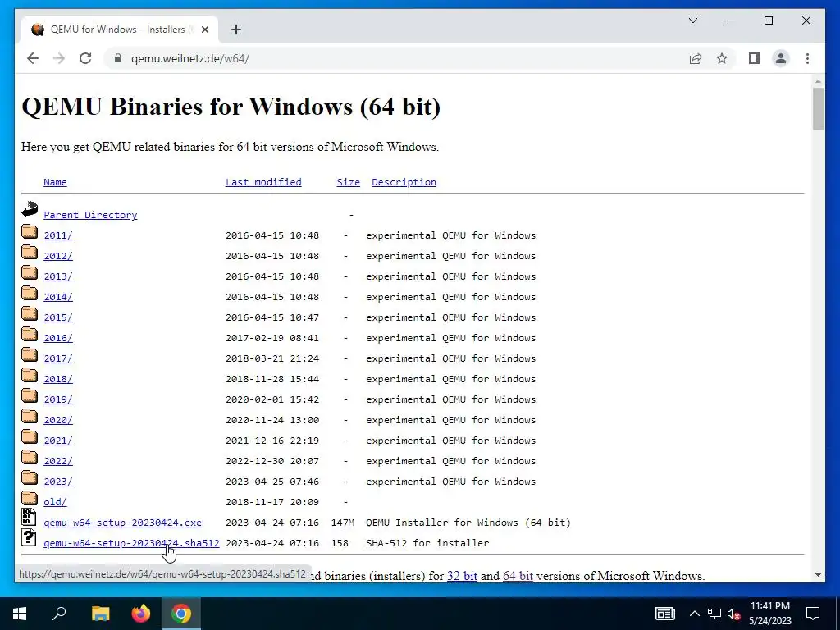The height and width of the screenshot is (630, 840).
Task: Click the folder icon beside 2017/
Action: point(30,354)
